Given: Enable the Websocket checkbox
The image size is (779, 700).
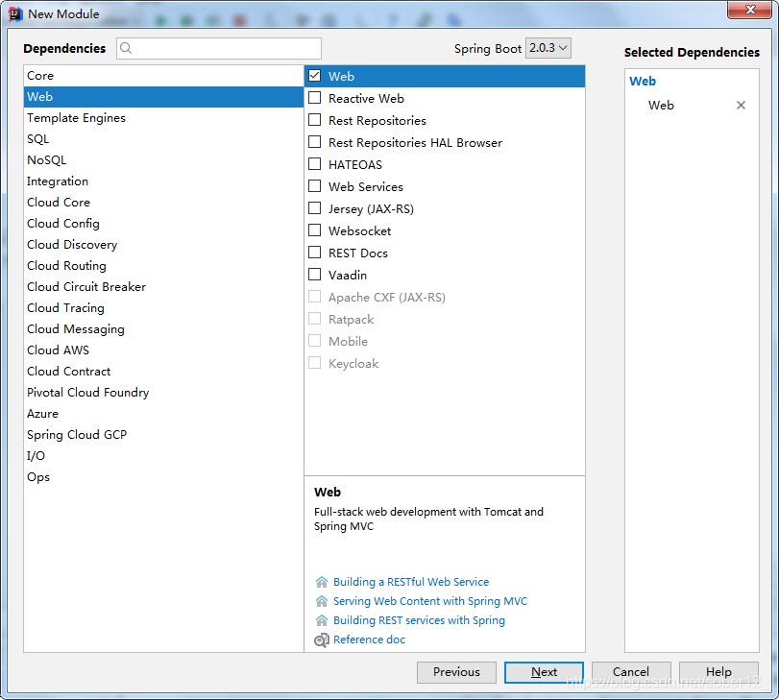Looking at the screenshot, I should (314, 230).
